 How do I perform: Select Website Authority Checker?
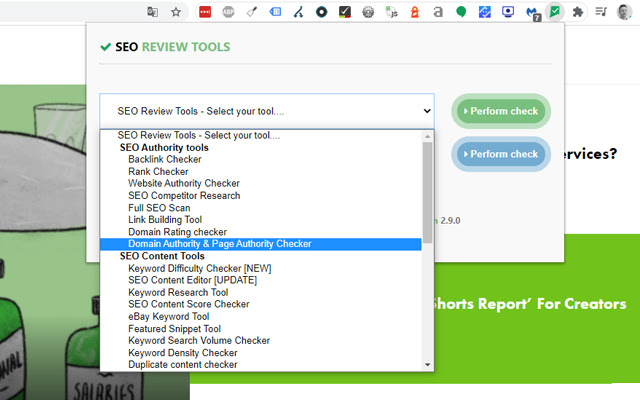click(x=260, y=184)
